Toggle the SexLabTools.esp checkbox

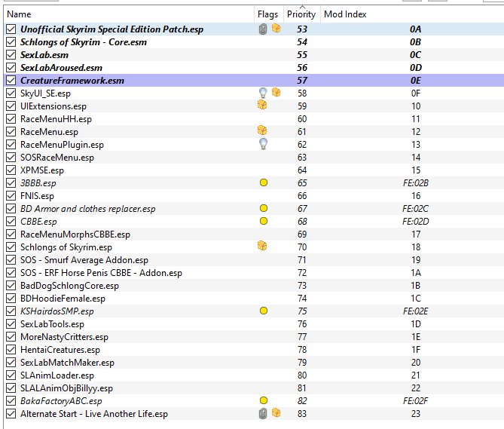point(11,324)
